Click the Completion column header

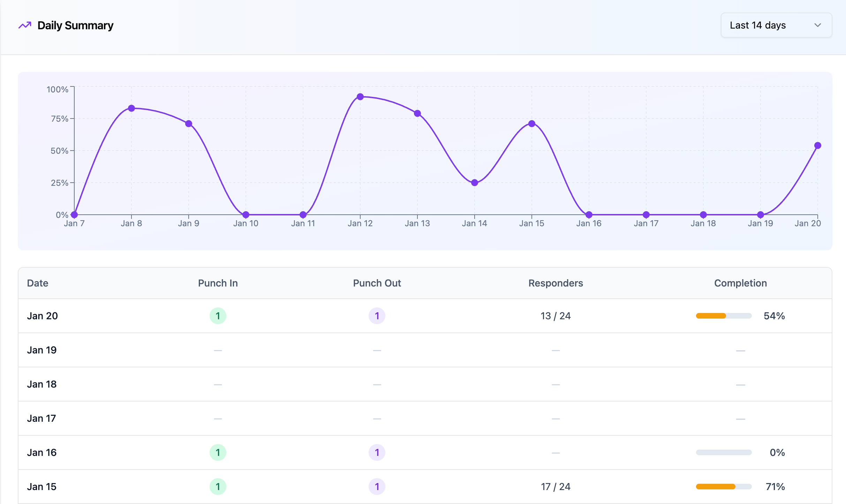click(x=741, y=283)
